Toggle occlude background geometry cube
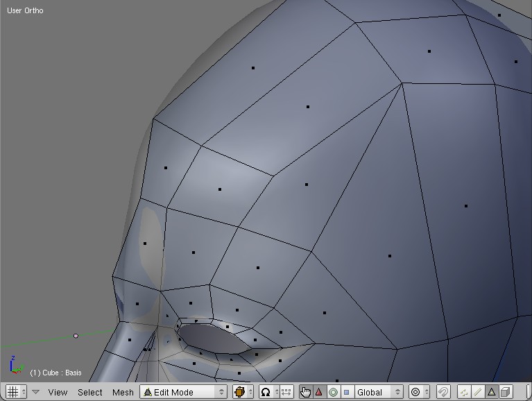 505,392
